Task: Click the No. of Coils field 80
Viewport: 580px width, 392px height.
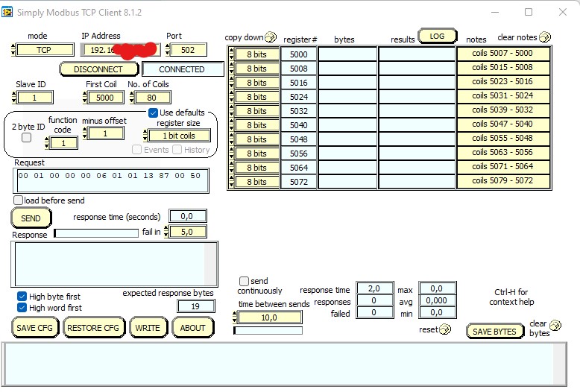Action: coord(152,98)
